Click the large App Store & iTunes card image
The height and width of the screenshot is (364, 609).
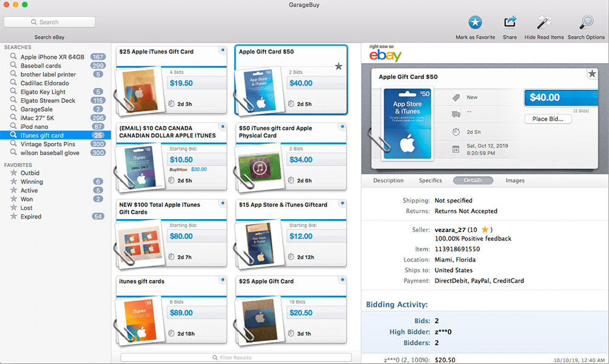click(x=407, y=124)
